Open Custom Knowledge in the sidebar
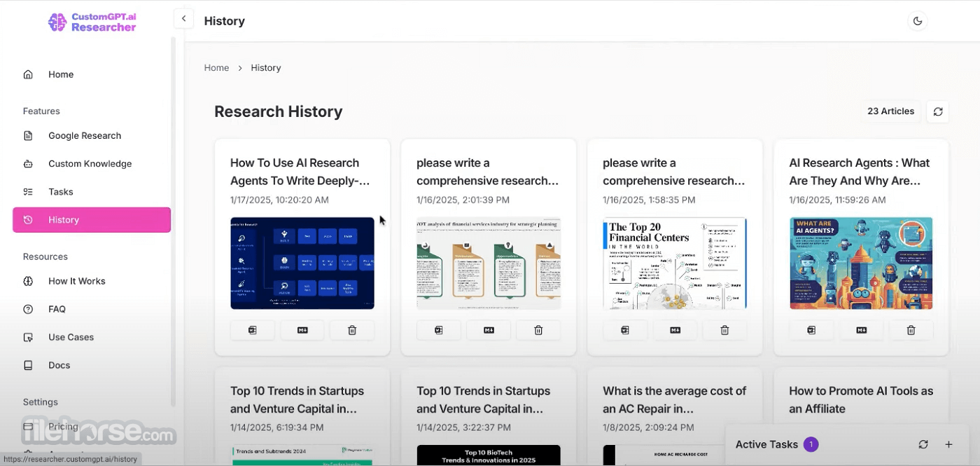 (x=92, y=164)
